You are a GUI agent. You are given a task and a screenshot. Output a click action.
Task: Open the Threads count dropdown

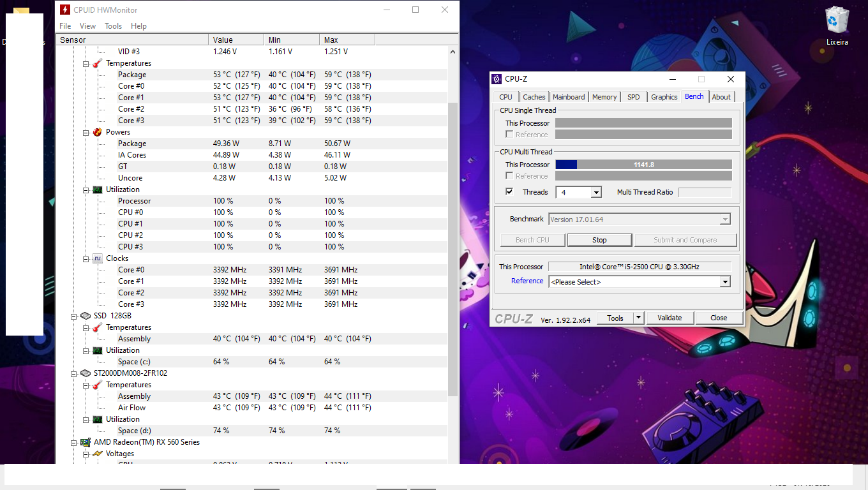[x=596, y=192]
